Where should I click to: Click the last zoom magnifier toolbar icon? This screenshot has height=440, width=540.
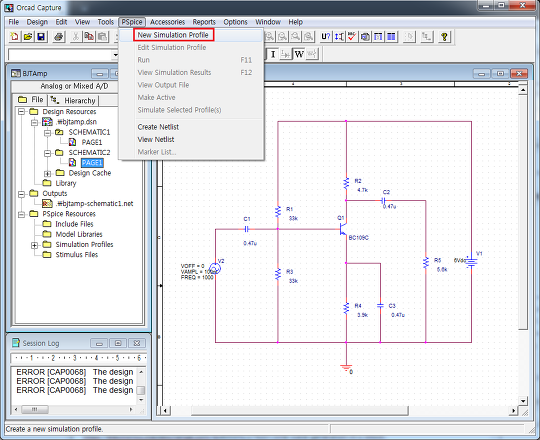coord(309,36)
